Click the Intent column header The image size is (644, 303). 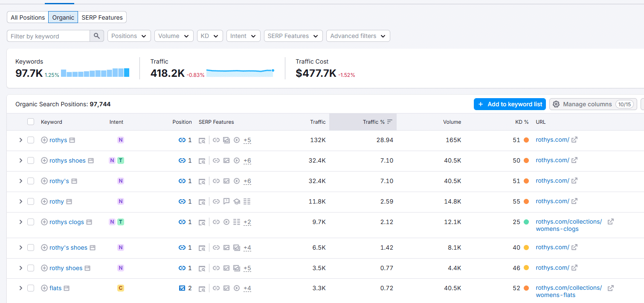click(x=116, y=122)
